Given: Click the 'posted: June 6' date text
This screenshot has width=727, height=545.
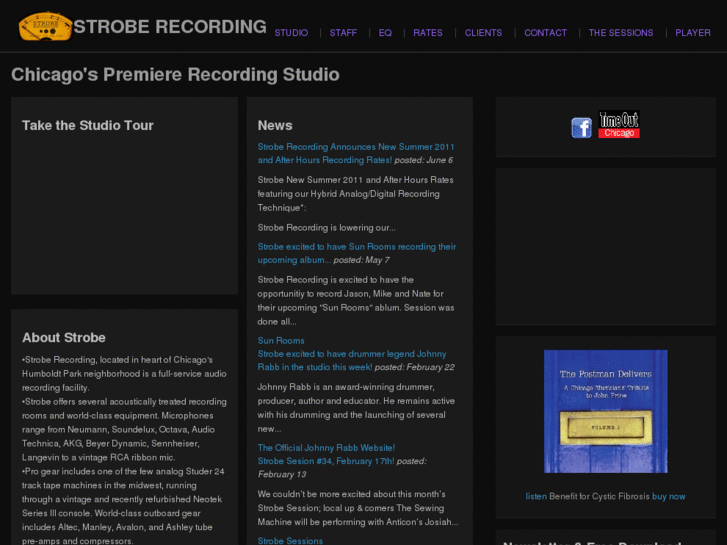Looking at the screenshot, I should click(424, 160).
